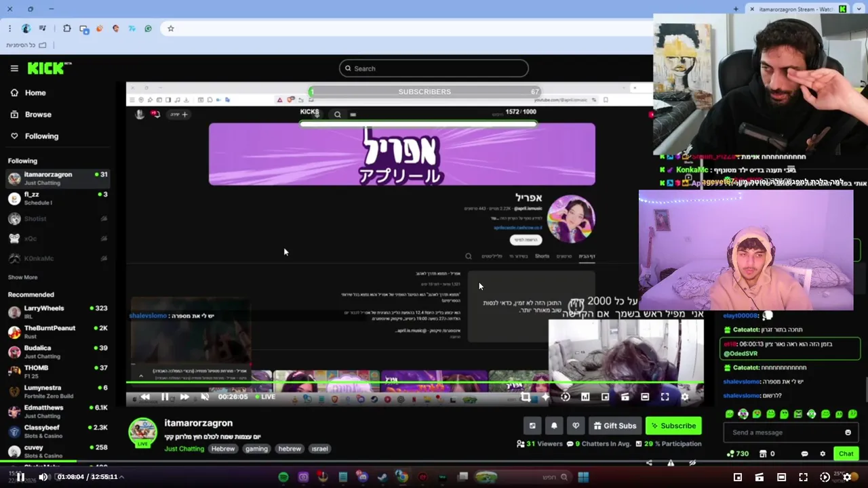
Task: Open THOMB recommended channel
Action: coord(58,371)
